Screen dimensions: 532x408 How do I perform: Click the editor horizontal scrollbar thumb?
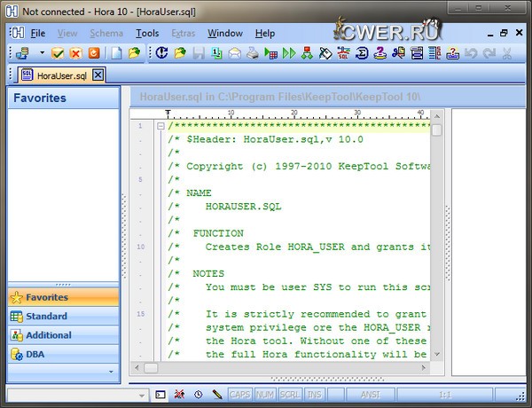151,367
